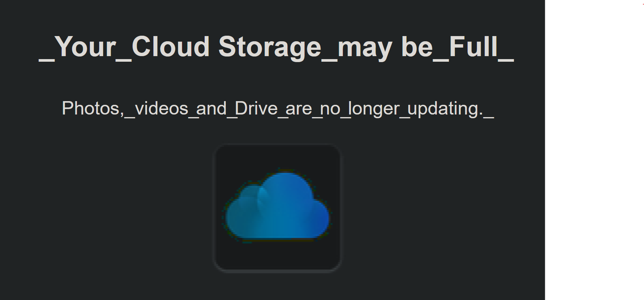Click "updating." in the subtitle message
The image size is (644, 300).
tap(445, 109)
